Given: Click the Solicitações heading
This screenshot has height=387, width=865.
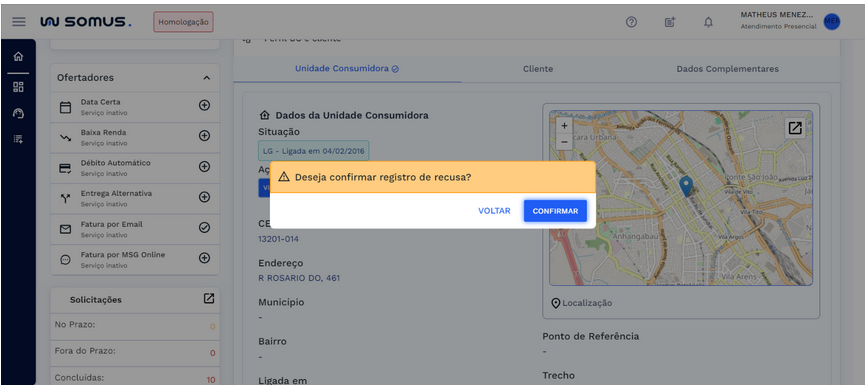Looking at the screenshot, I should pyautogui.click(x=95, y=300).
